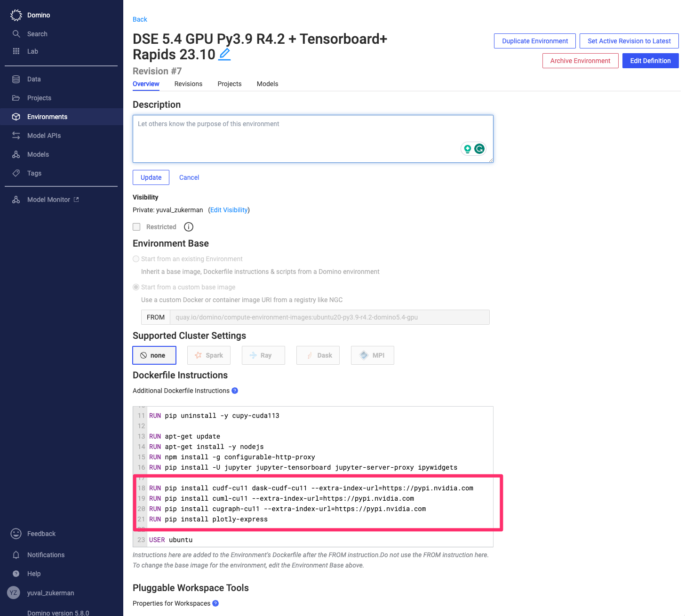This screenshot has height=616, width=685.
Task: Click the Revision #7 heading
Action: point(157,71)
